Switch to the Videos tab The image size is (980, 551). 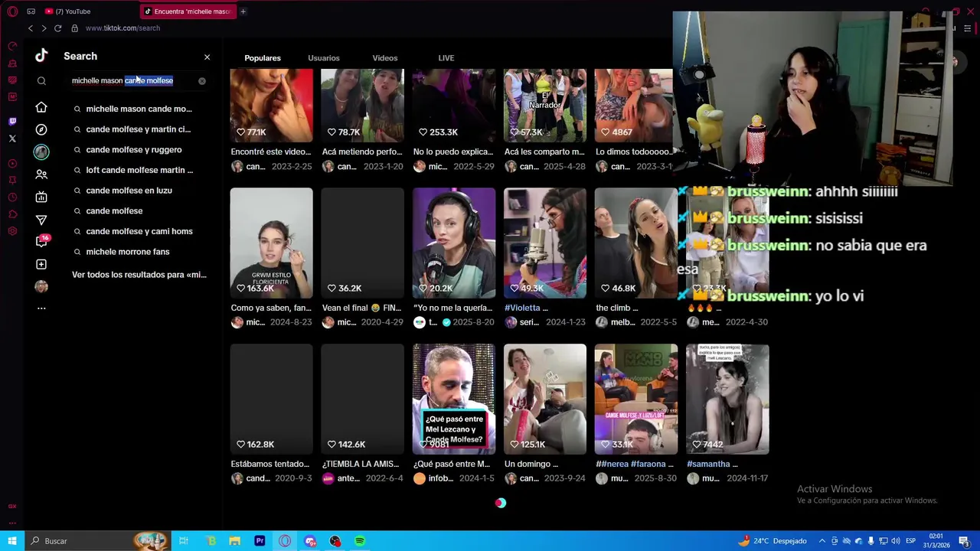point(385,58)
